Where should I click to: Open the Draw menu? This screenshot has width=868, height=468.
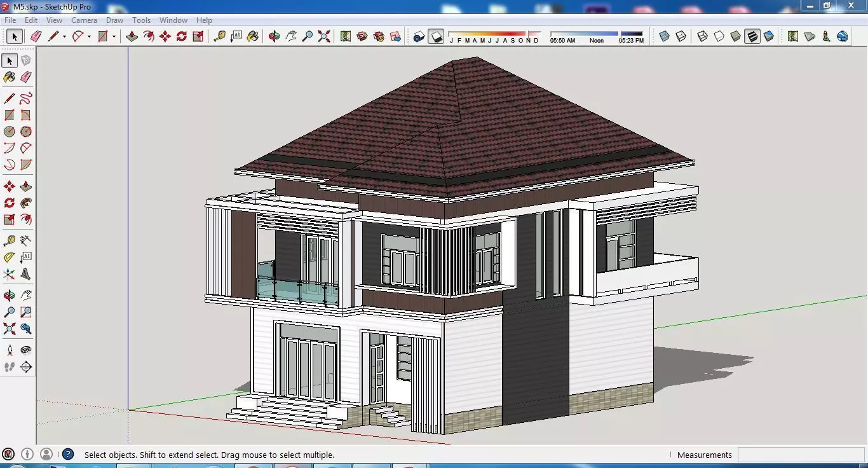(114, 20)
